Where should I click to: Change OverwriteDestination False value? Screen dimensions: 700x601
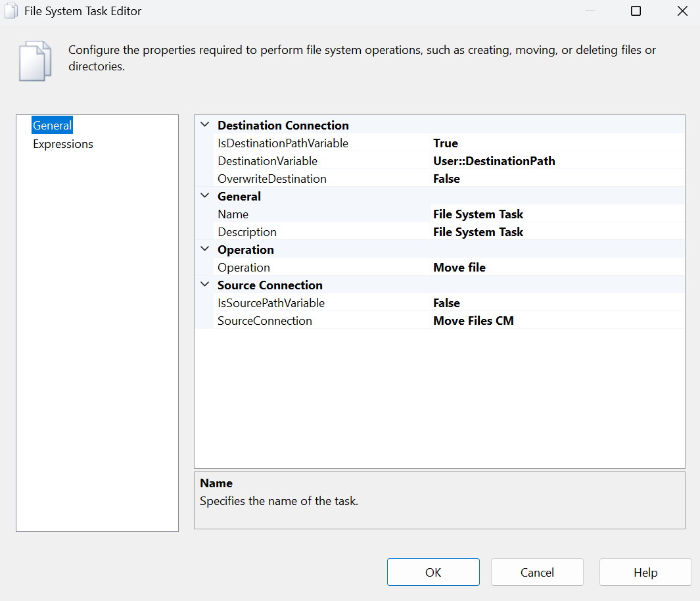(x=557, y=179)
